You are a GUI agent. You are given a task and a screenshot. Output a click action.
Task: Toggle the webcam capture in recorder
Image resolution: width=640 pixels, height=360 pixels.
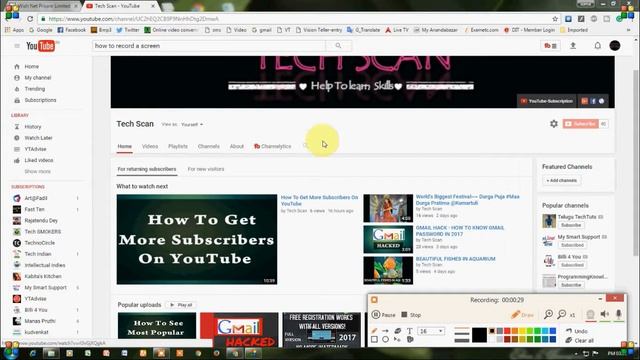coord(590,314)
